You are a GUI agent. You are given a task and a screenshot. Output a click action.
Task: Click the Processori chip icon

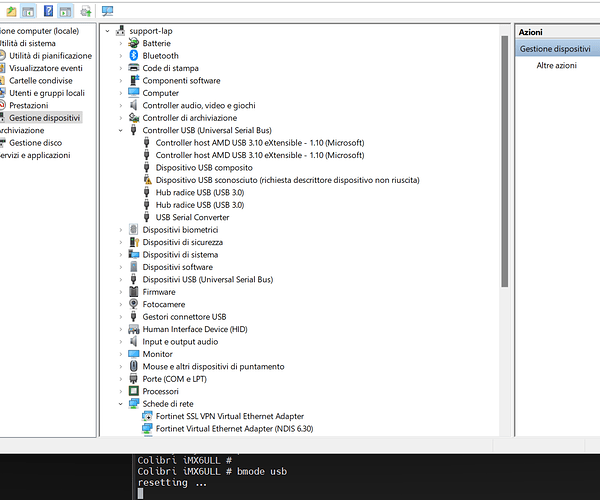[x=134, y=391]
